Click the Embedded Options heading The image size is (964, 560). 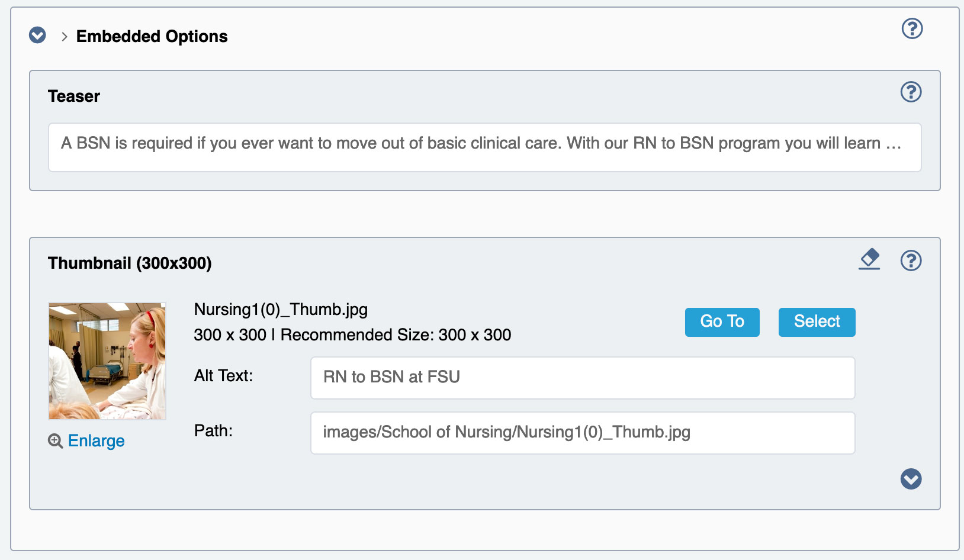tap(152, 37)
